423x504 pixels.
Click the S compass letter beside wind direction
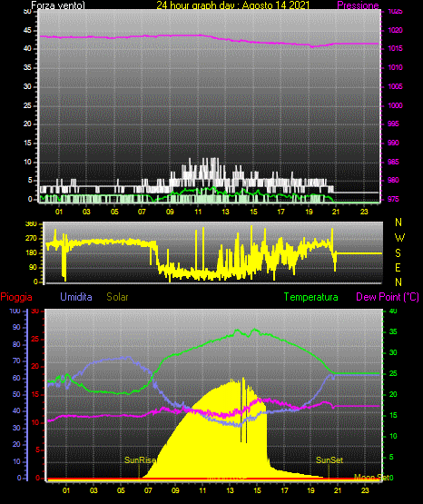[398, 253]
